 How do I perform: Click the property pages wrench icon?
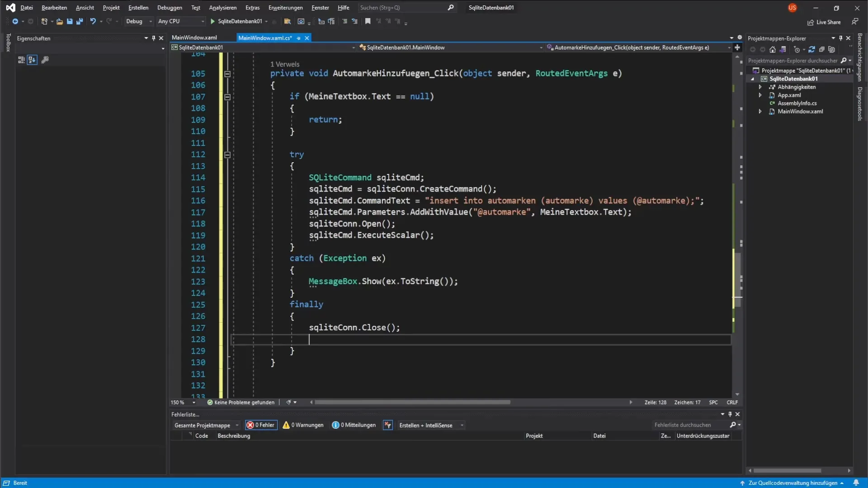pyautogui.click(x=45, y=60)
